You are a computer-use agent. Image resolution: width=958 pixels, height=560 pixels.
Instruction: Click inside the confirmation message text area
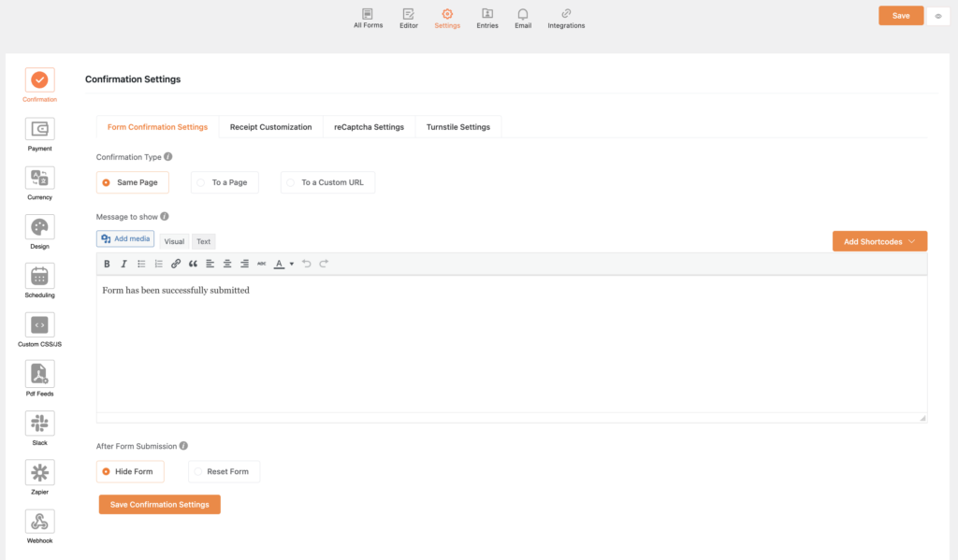pos(511,346)
